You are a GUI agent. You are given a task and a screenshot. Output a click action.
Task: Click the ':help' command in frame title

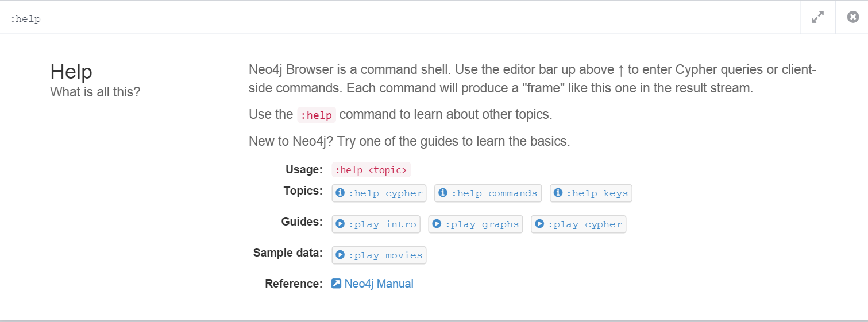(26, 19)
